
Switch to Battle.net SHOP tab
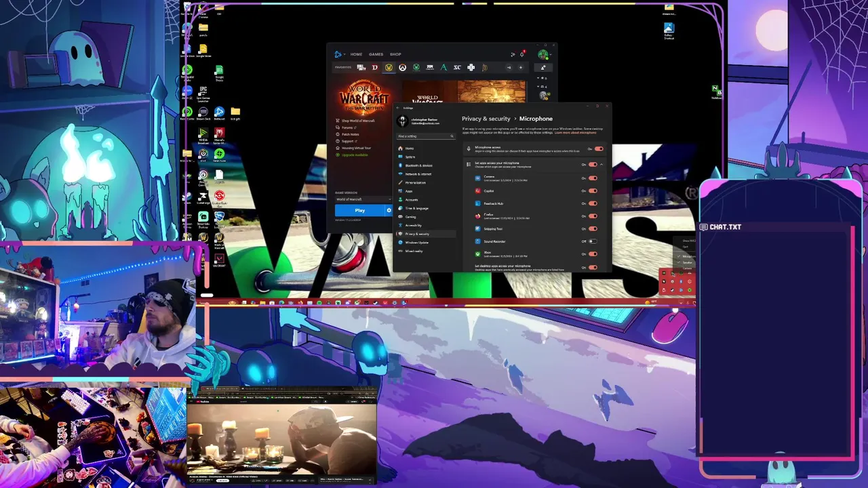[395, 54]
